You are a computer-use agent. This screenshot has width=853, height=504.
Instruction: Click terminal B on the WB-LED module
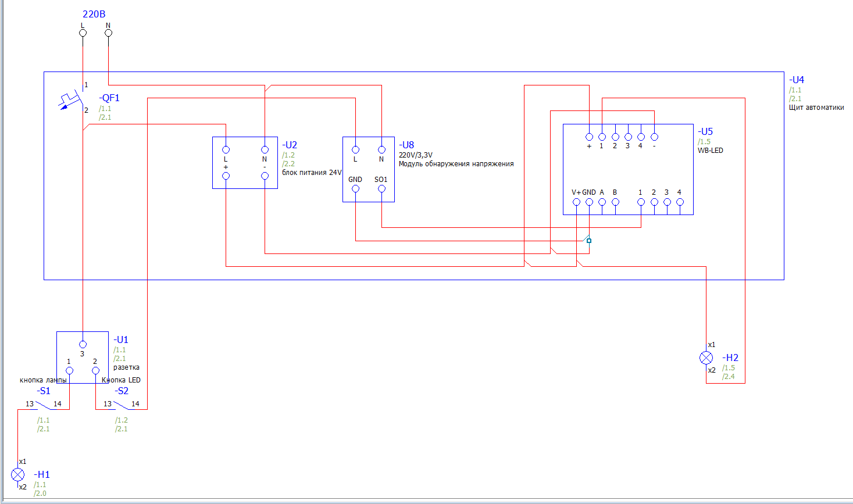coord(615,202)
